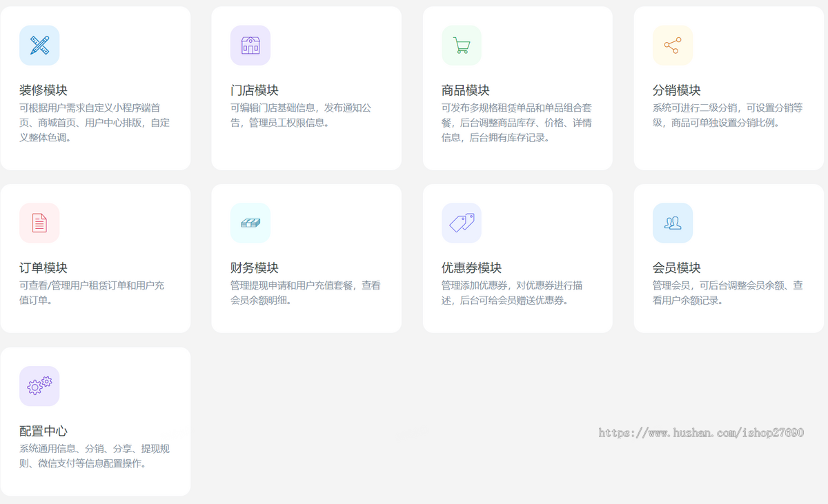Open the 商品模块 title
This screenshot has width=828, height=504.
[466, 90]
